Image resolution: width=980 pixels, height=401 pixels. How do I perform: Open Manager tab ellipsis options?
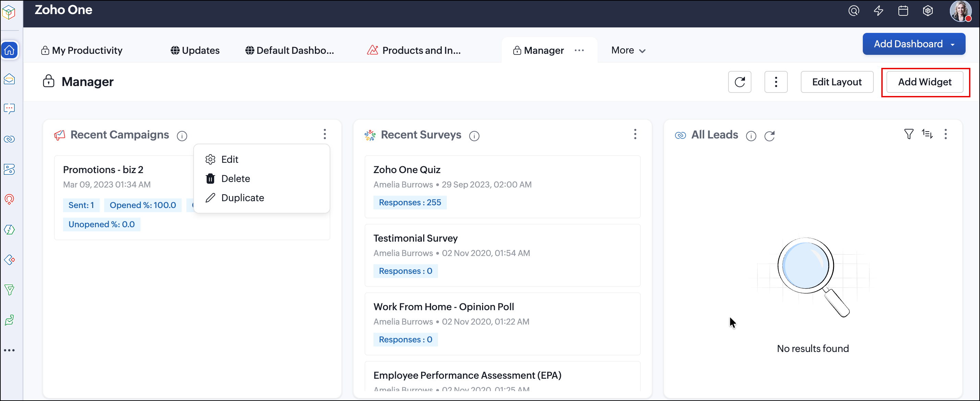(x=579, y=50)
